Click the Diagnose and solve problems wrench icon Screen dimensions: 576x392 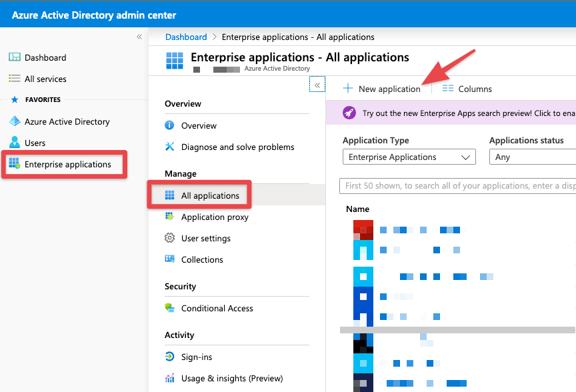(169, 147)
